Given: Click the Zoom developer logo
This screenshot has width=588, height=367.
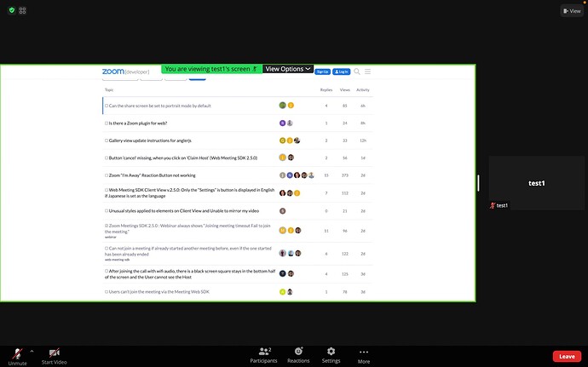Looking at the screenshot, I should click(125, 72).
